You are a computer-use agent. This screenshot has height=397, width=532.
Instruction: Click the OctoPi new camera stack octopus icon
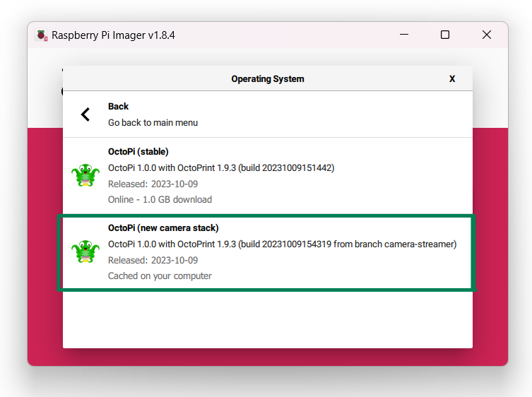[x=85, y=251]
